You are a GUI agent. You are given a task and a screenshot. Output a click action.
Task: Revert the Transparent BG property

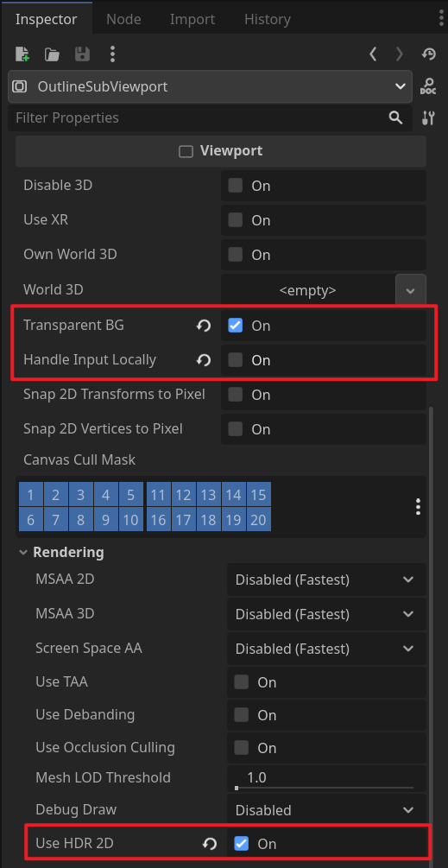pos(204,326)
